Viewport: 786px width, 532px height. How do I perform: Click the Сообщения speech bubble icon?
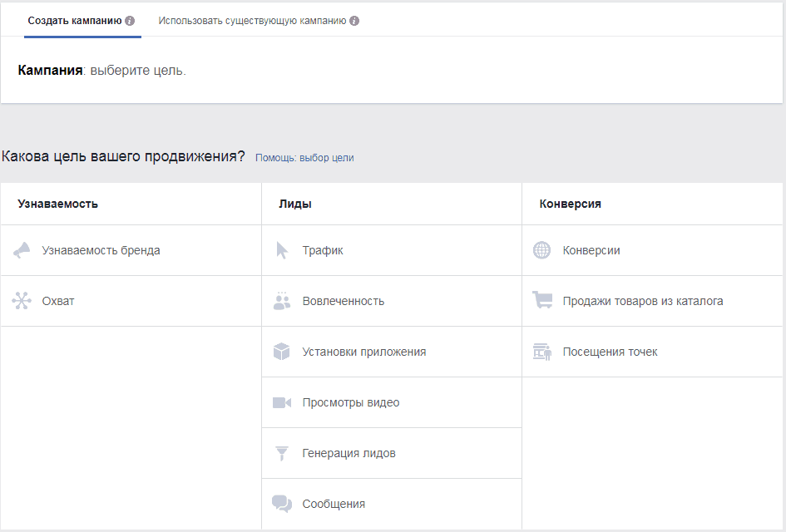283,503
